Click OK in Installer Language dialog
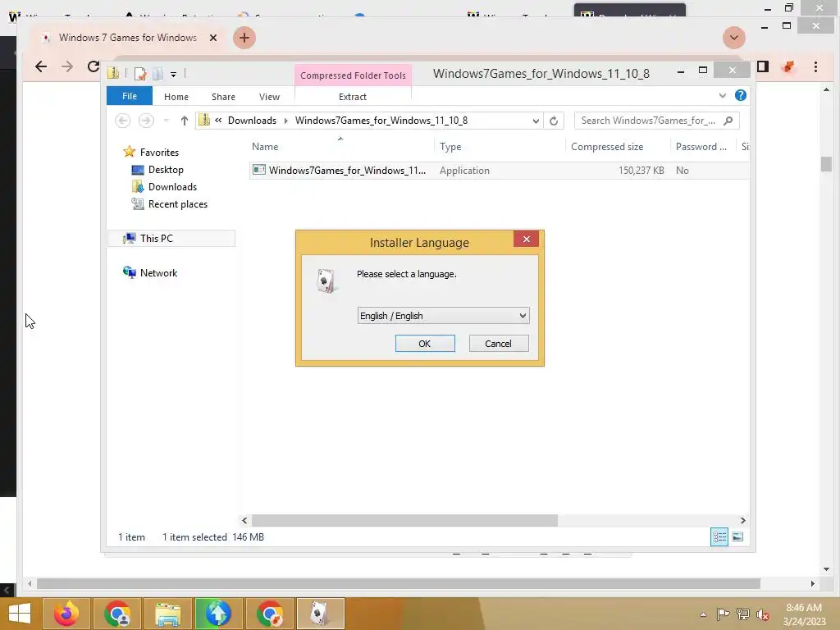Viewport: 840px width, 630px height. 425,344
